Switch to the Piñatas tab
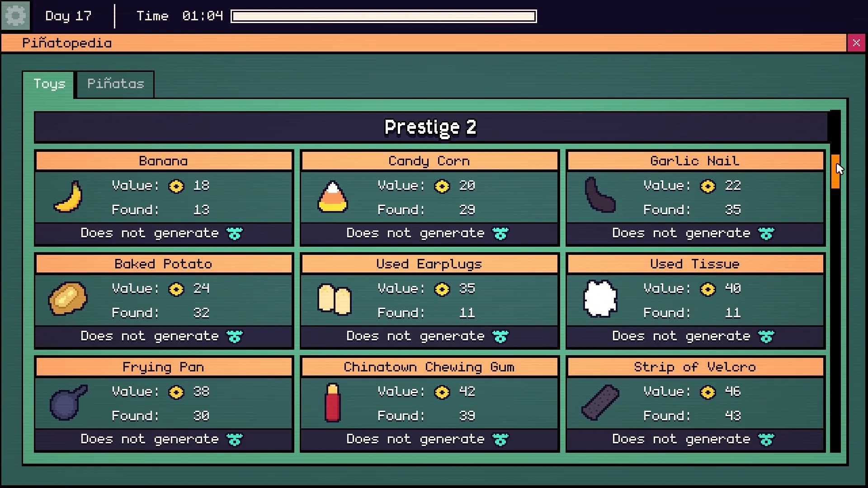Viewport: 868px width, 488px height. point(115,84)
